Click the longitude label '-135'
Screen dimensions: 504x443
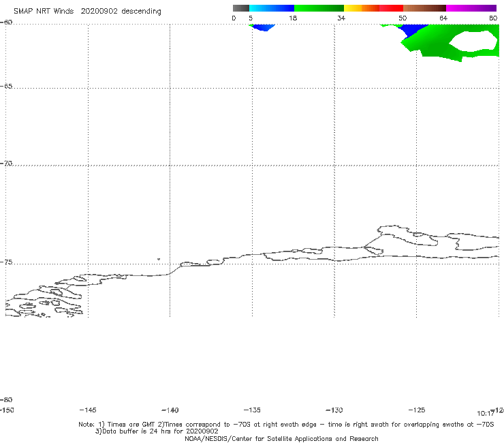(252, 410)
